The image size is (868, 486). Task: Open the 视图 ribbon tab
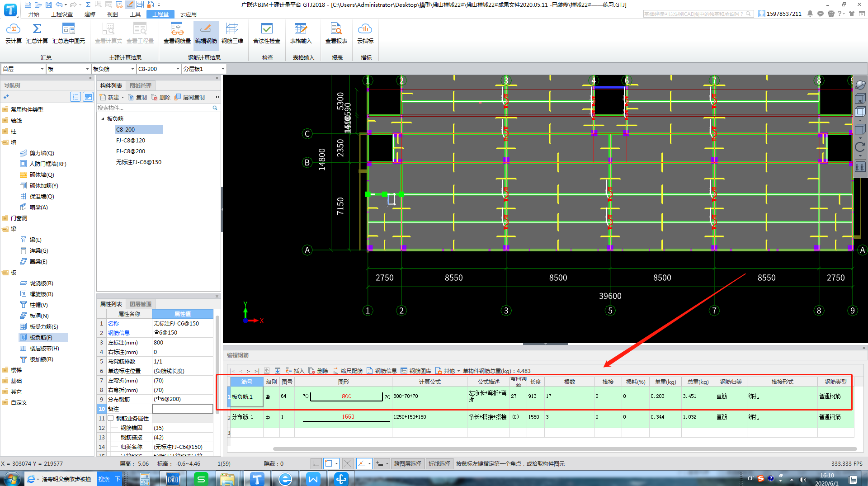click(112, 14)
